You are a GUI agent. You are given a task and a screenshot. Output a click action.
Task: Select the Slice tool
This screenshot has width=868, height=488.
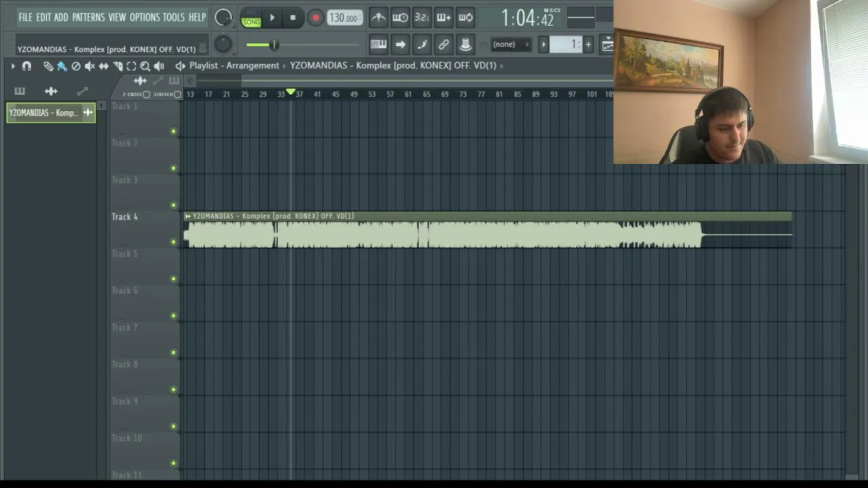tap(117, 66)
